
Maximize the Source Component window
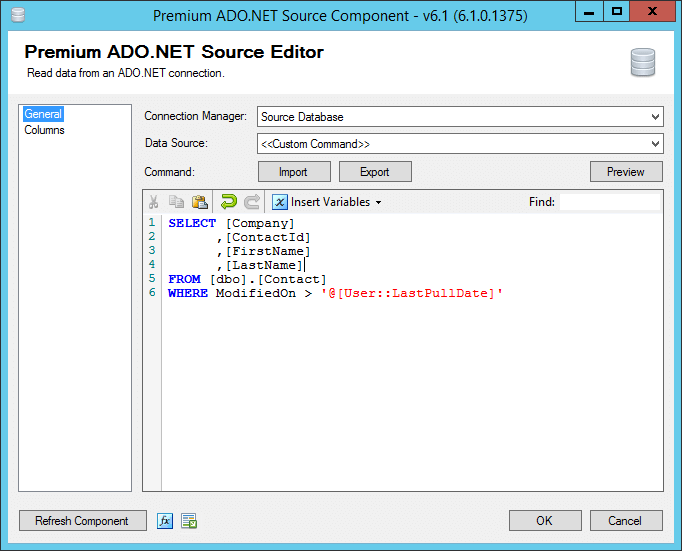(x=617, y=11)
